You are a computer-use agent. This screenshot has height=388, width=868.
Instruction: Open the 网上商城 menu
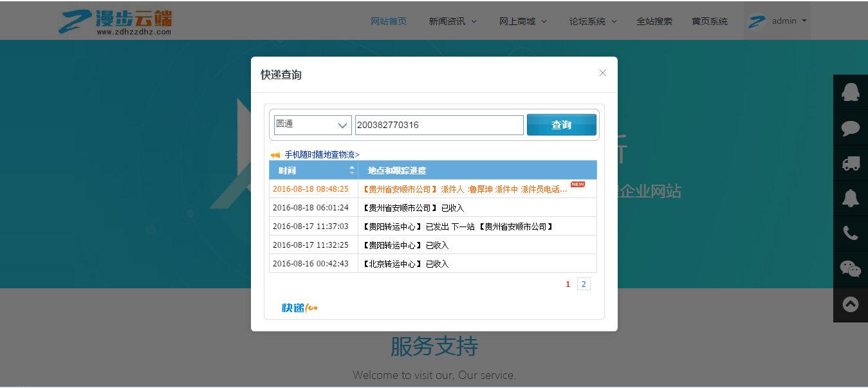[522, 21]
